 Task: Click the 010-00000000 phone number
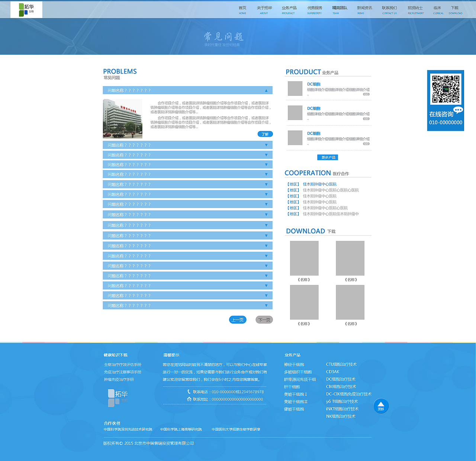click(446, 123)
